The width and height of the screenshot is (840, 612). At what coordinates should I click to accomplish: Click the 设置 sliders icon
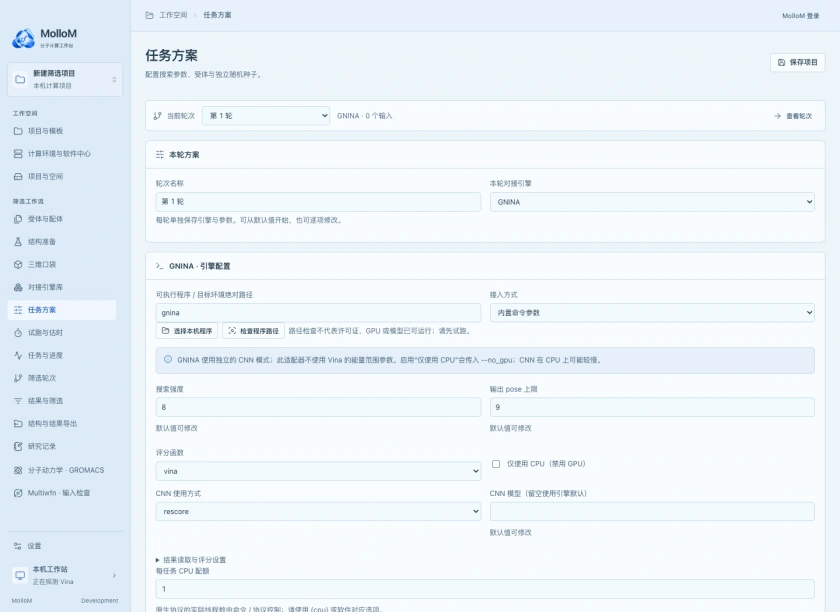click(18, 546)
